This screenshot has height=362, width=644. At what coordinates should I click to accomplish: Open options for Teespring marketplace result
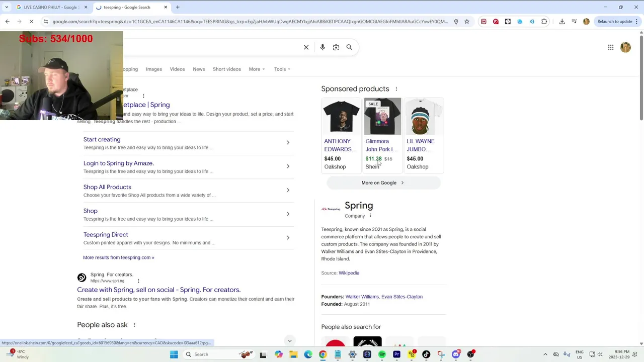(143, 96)
